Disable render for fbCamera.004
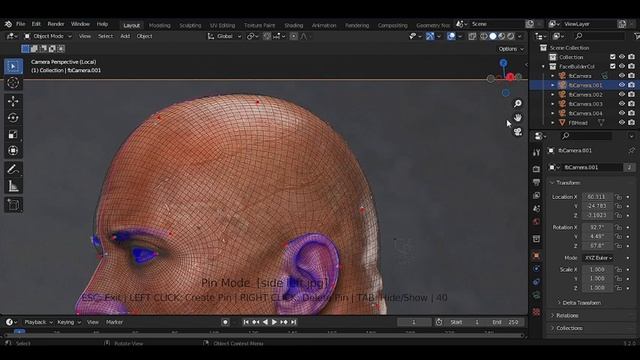The height and width of the screenshot is (360, 640). coord(631,113)
